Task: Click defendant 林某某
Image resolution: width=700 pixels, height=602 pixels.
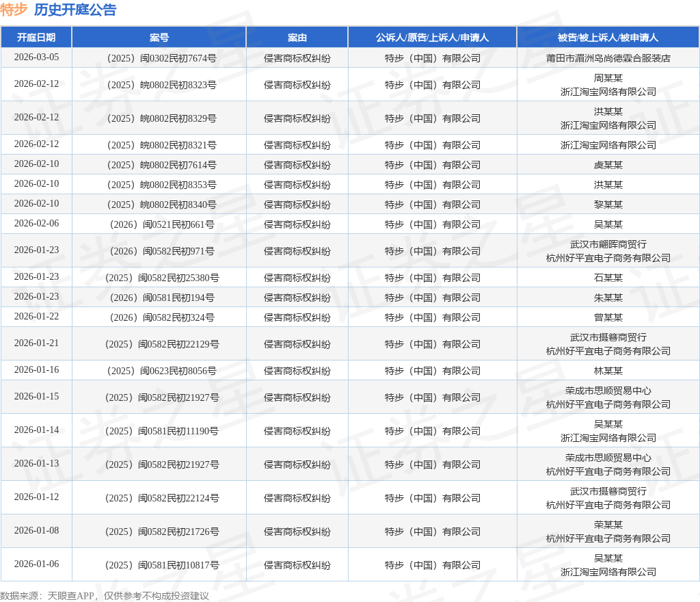Action: 608,371
